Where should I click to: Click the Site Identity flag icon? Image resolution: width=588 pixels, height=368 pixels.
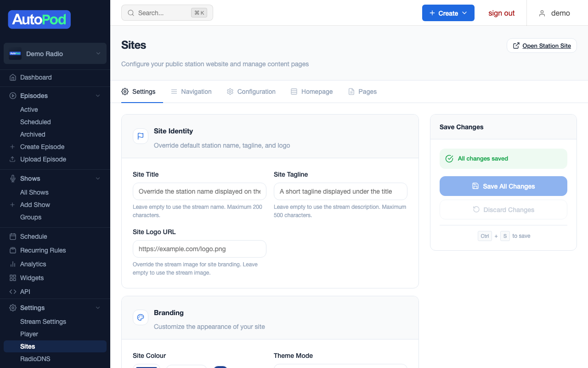(140, 136)
